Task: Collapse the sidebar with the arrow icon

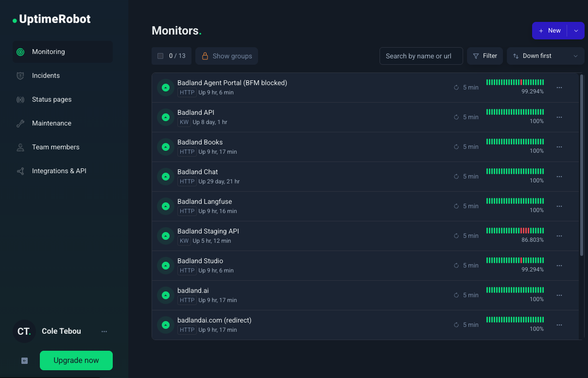Action: click(24, 360)
